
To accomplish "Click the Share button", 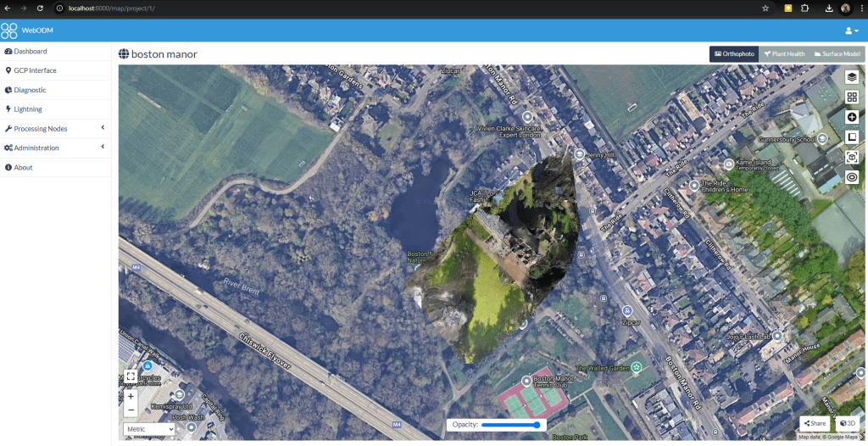I will click(x=814, y=423).
